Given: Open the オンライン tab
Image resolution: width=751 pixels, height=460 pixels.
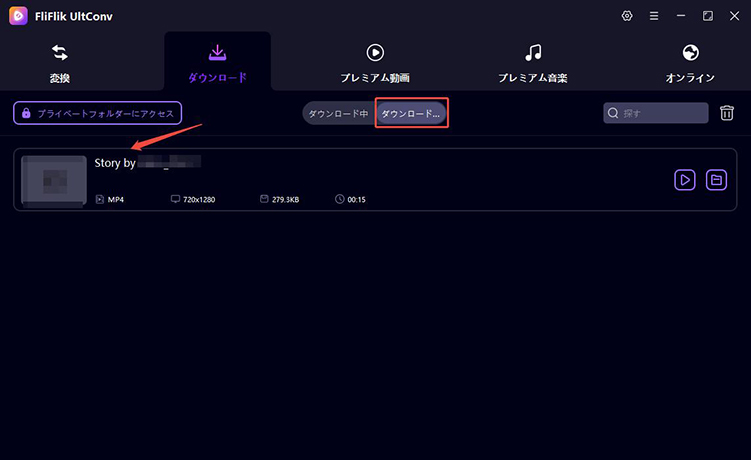Looking at the screenshot, I should click(x=690, y=62).
